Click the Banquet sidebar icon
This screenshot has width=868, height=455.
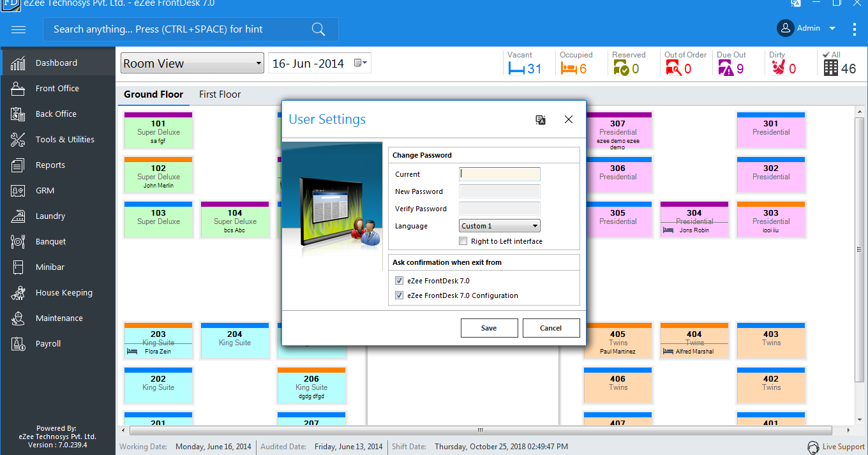[x=18, y=241]
